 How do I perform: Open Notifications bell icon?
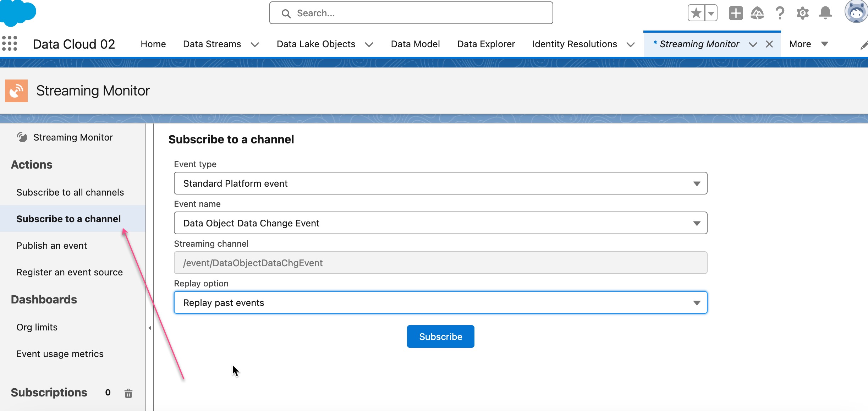825,13
